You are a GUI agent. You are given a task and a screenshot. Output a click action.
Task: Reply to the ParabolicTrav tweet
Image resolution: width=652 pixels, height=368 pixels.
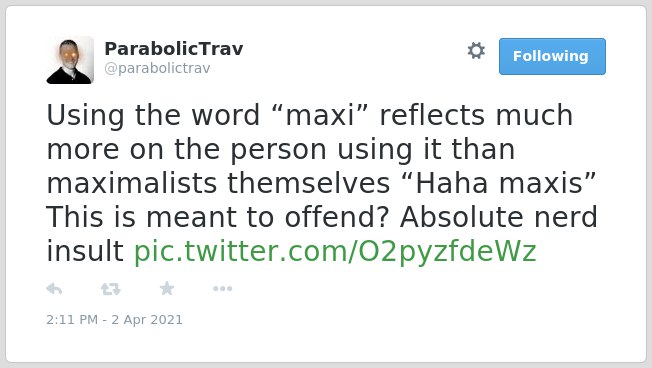[54, 289]
